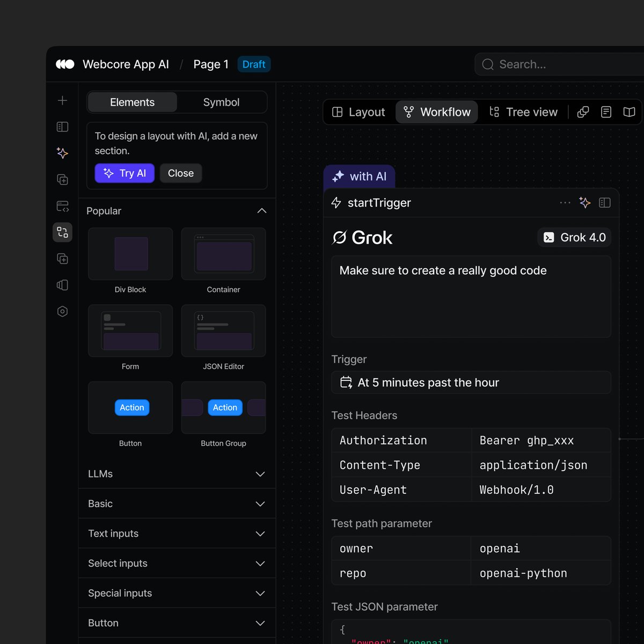Click the plus add icon in sidebar

click(x=62, y=100)
